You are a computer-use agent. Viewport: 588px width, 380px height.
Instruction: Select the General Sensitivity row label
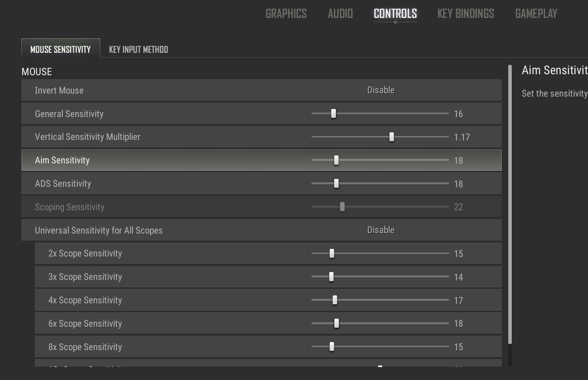click(x=69, y=114)
